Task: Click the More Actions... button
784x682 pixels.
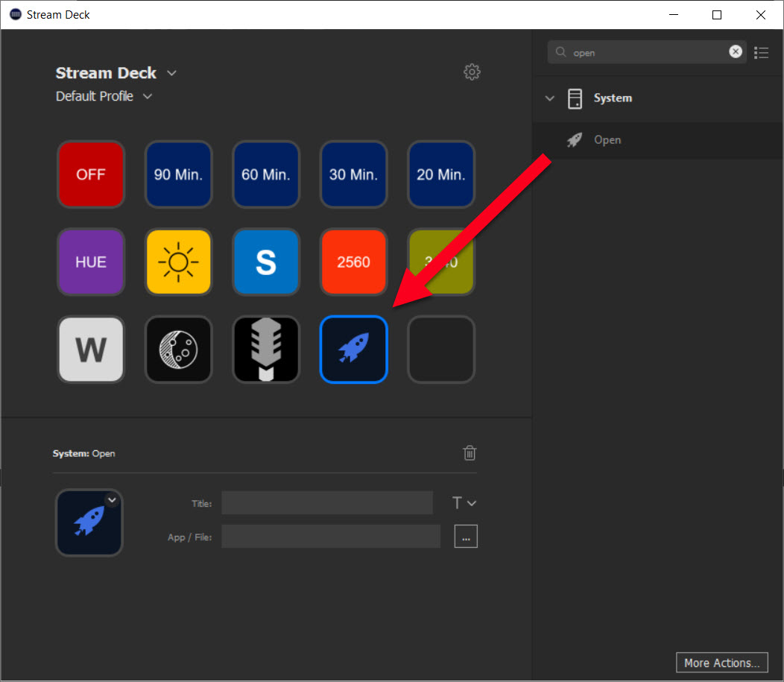Action: [721, 663]
